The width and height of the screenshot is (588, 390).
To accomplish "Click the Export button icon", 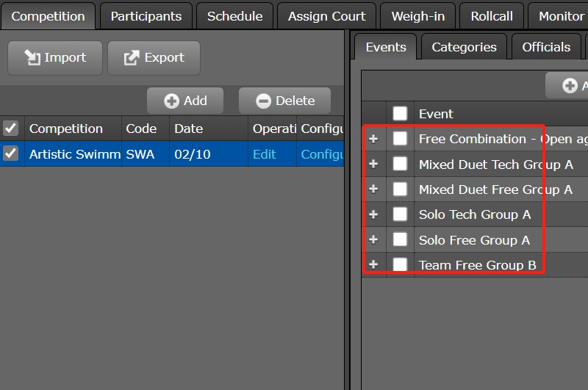I will [x=132, y=58].
